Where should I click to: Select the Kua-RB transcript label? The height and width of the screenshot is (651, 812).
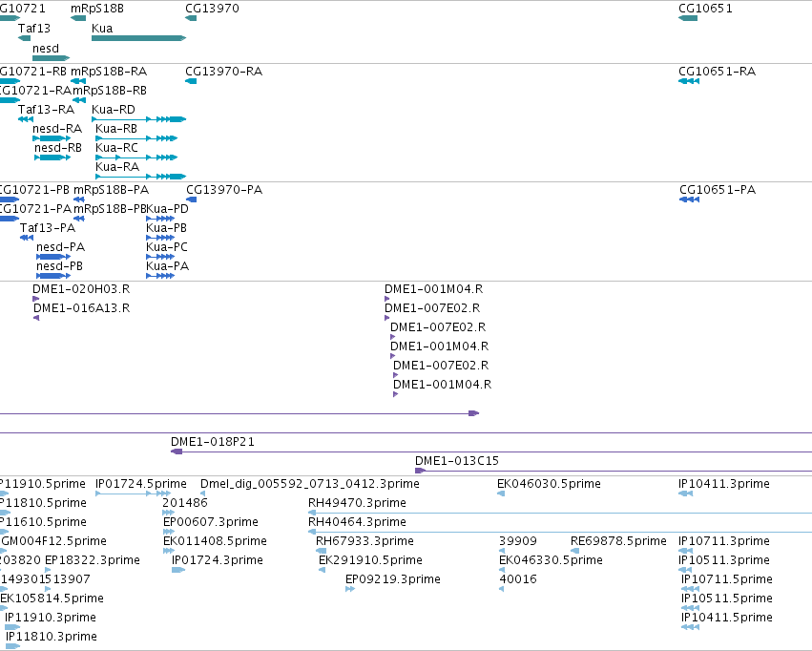(x=116, y=129)
